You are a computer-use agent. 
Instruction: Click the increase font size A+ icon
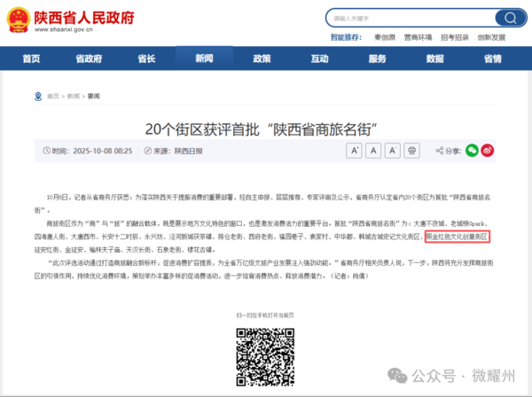354,152
